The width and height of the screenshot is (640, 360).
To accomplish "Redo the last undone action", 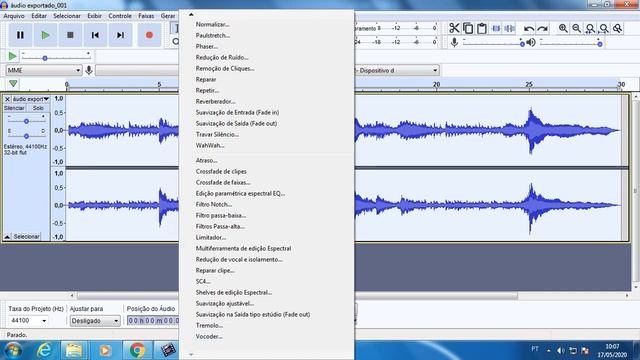I will click(542, 28).
